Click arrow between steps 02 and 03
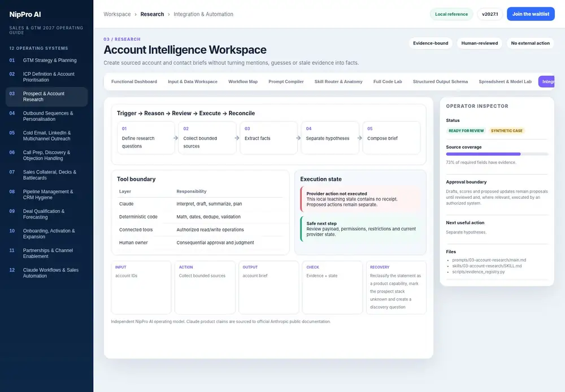 [237, 138]
